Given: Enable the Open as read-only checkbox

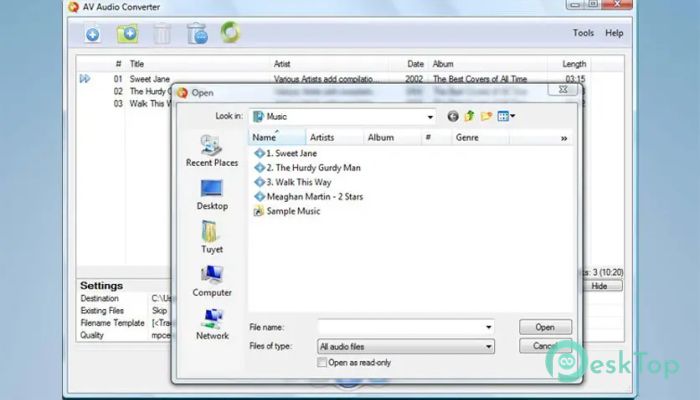Looking at the screenshot, I should click(x=322, y=362).
